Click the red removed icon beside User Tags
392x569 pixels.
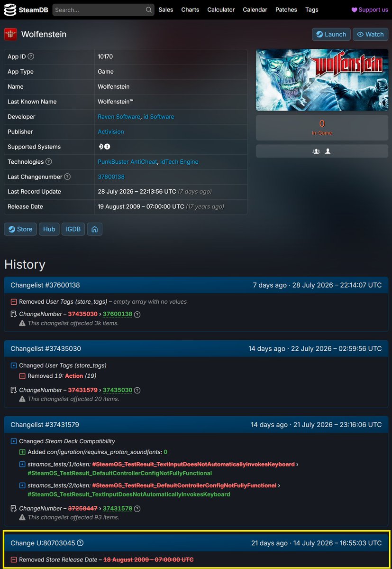coord(14,302)
